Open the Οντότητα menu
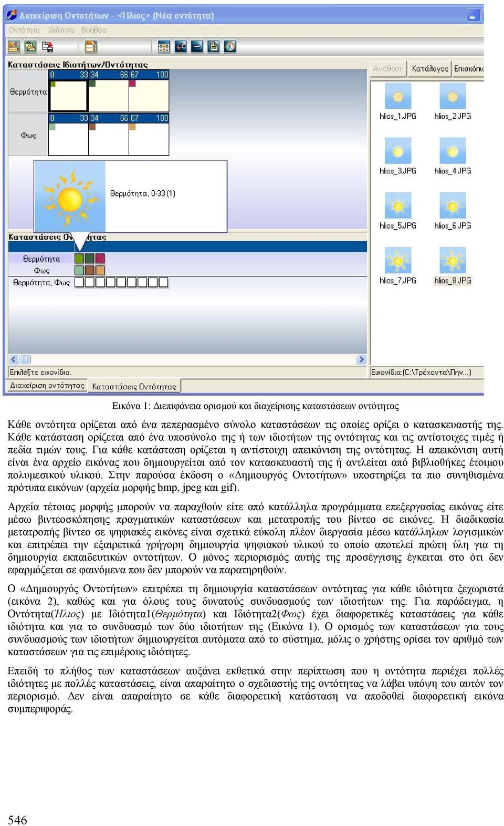 pyautogui.click(x=24, y=30)
